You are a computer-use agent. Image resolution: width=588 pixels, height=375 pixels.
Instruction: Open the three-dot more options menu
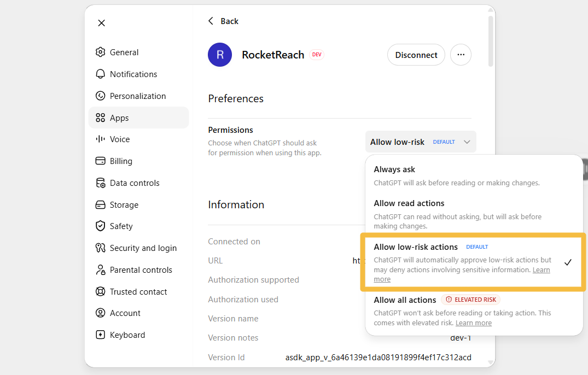pos(461,55)
